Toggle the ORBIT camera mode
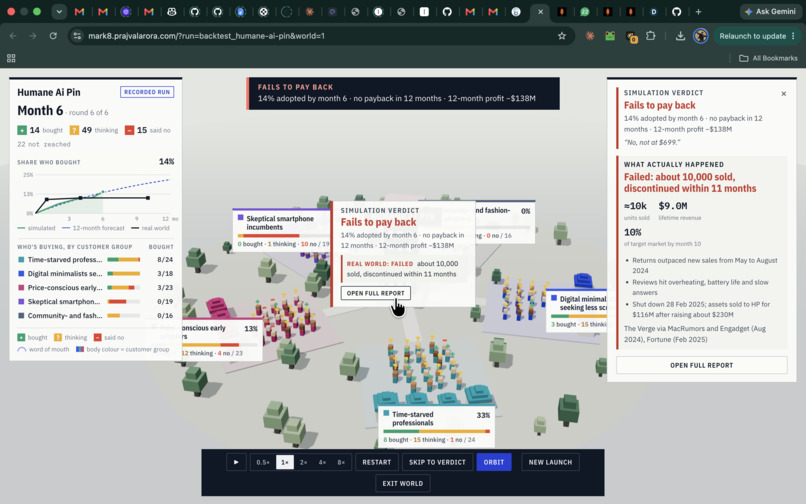The width and height of the screenshot is (806, 504). pyautogui.click(x=493, y=462)
